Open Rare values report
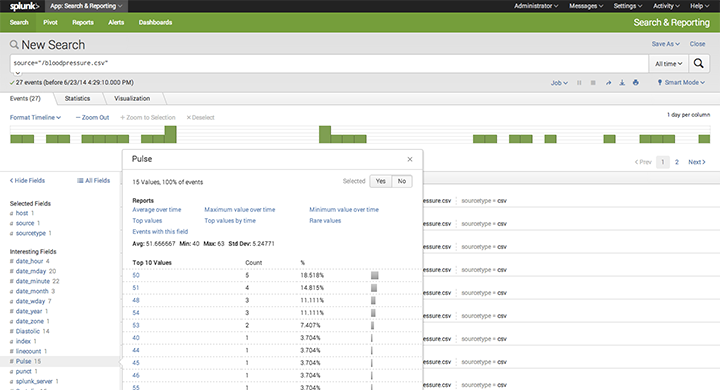This screenshot has height=390, width=720. (325, 220)
